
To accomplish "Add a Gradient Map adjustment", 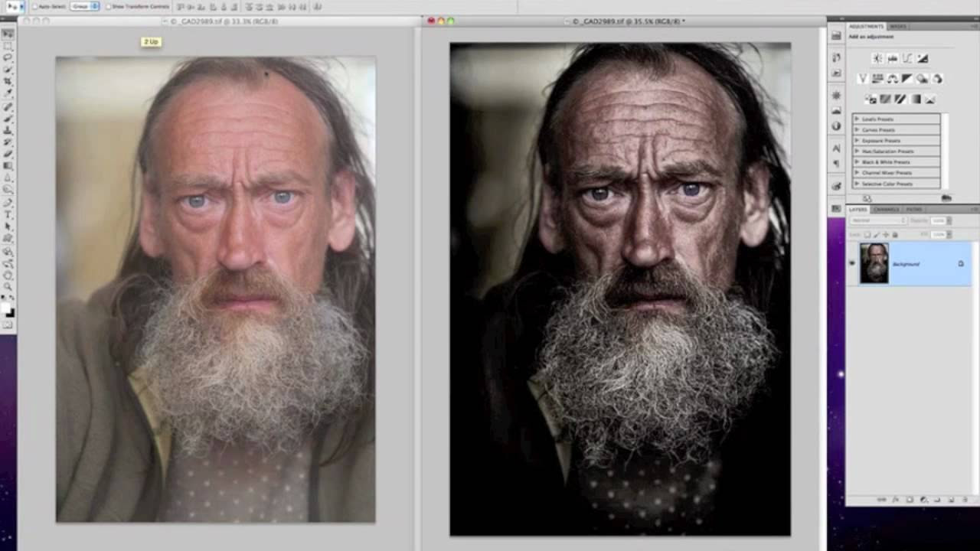I will pyautogui.click(x=916, y=99).
